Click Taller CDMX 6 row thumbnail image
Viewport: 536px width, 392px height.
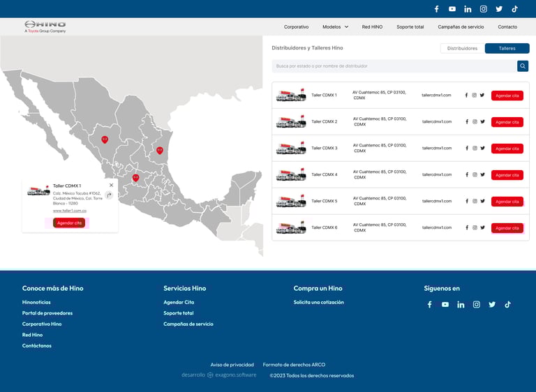point(291,227)
